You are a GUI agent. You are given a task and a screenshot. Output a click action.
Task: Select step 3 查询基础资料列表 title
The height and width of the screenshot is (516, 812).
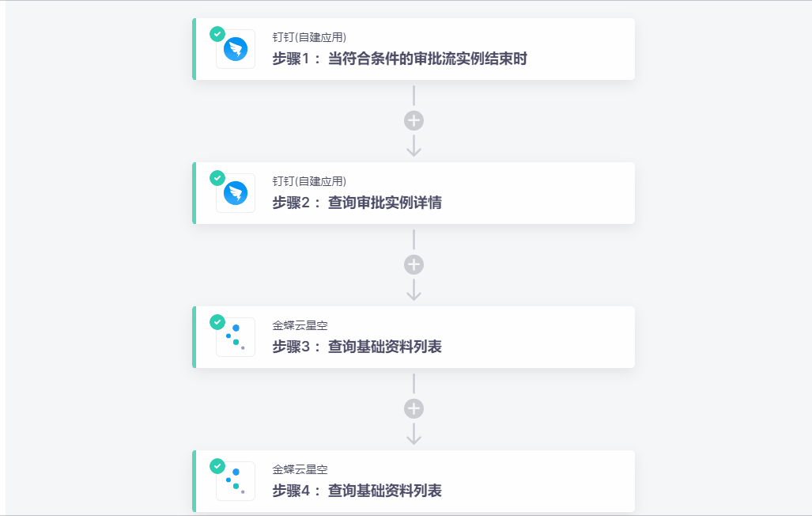point(357,347)
